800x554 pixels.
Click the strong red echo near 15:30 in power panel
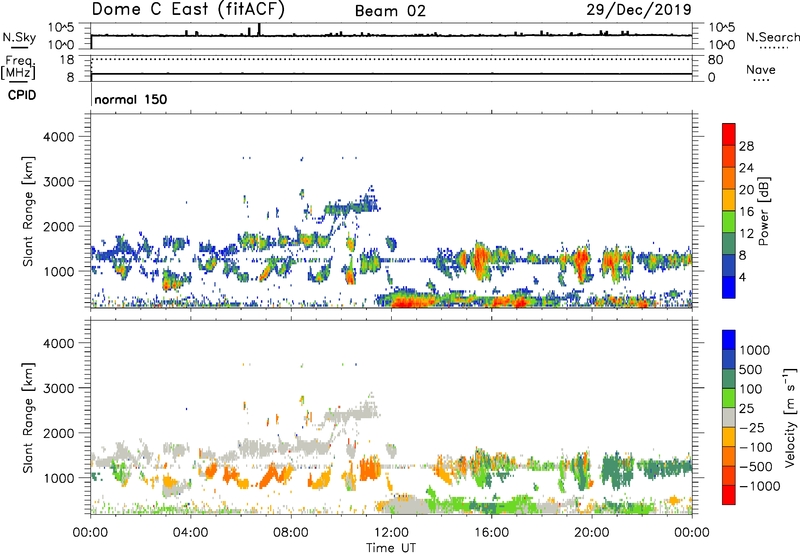[480, 259]
